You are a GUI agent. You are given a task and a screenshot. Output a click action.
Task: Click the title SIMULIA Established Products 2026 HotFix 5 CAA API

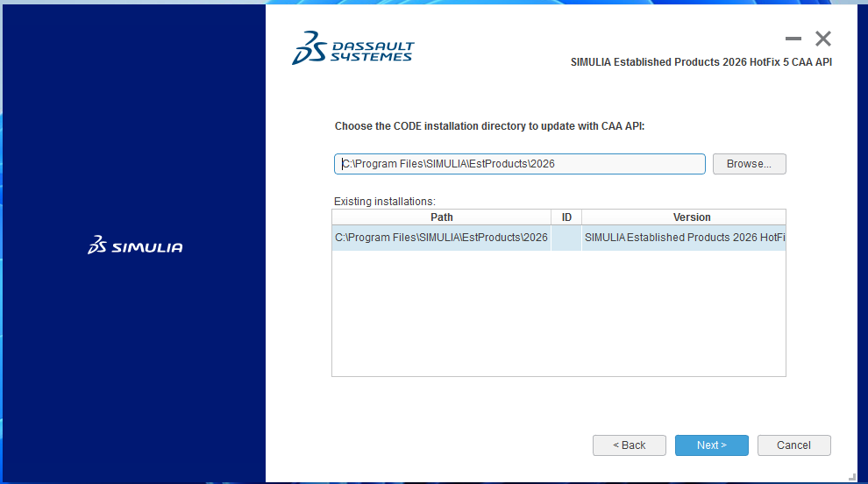click(701, 62)
